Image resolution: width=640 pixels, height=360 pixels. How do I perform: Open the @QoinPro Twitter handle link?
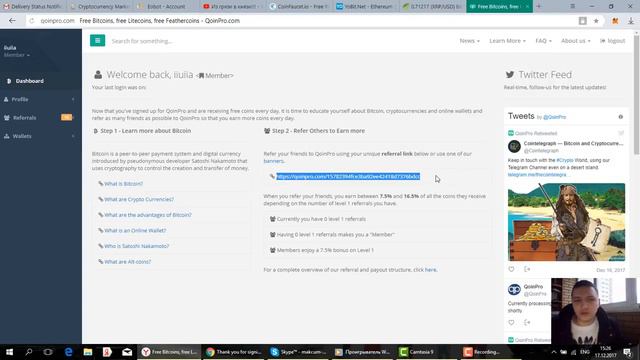(554, 117)
